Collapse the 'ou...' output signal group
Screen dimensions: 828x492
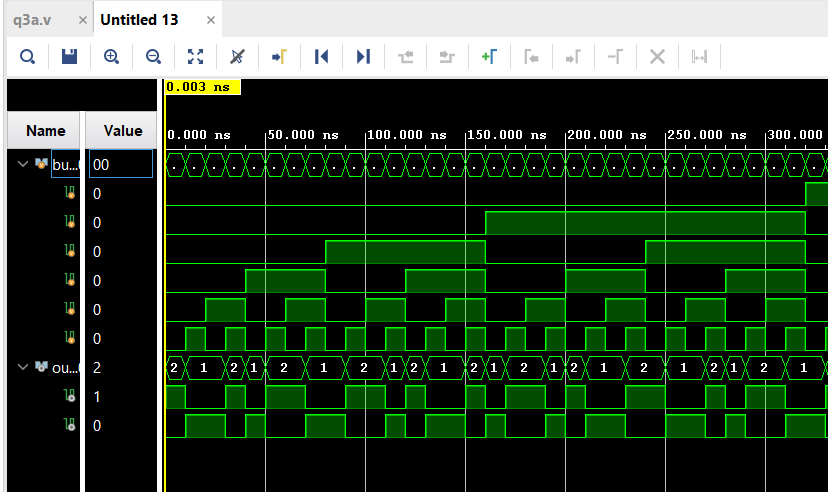[23, 368]
